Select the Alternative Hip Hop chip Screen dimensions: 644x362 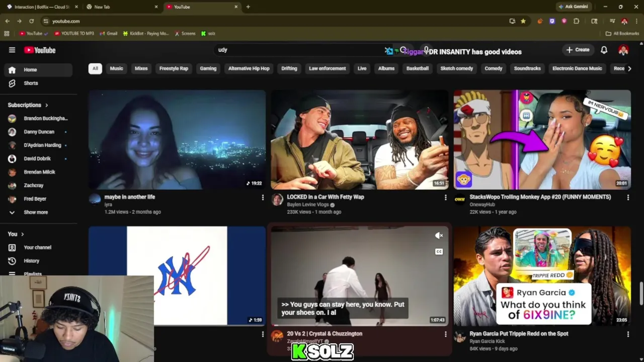(249, 68)
